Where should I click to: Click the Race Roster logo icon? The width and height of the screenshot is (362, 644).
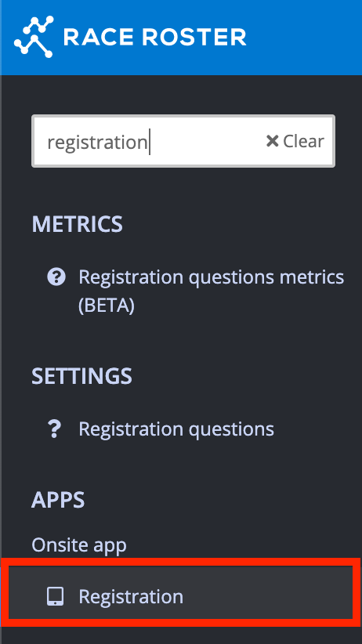tap(34, 37)
